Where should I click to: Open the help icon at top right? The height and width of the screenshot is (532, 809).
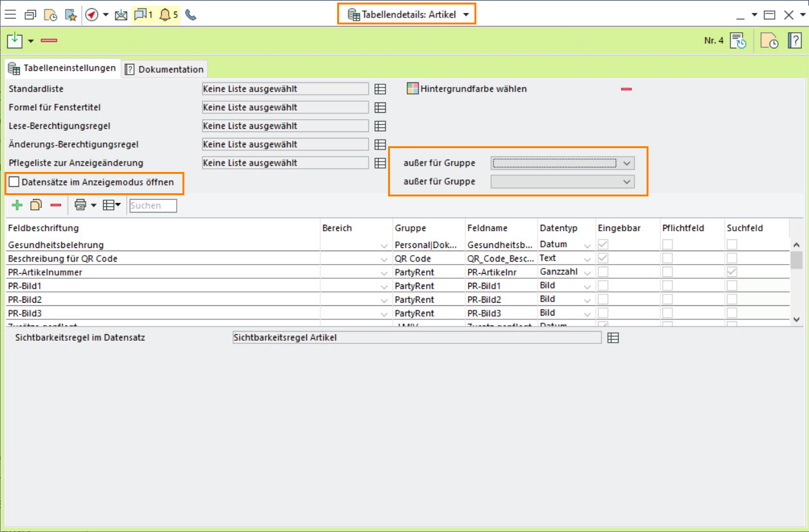[x=794, y=41]
